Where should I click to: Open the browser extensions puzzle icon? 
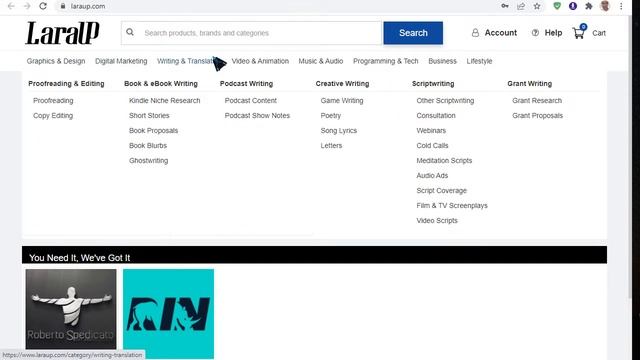pos(589,6)
